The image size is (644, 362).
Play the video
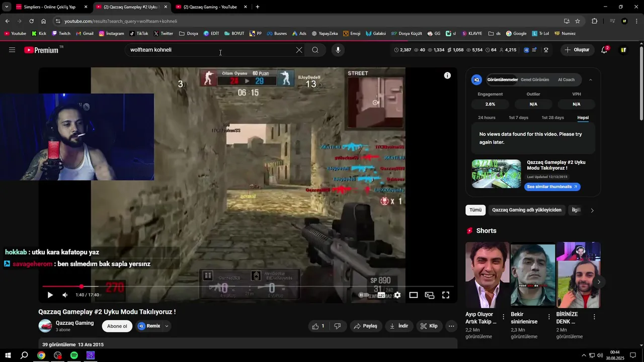pos(50,295)
